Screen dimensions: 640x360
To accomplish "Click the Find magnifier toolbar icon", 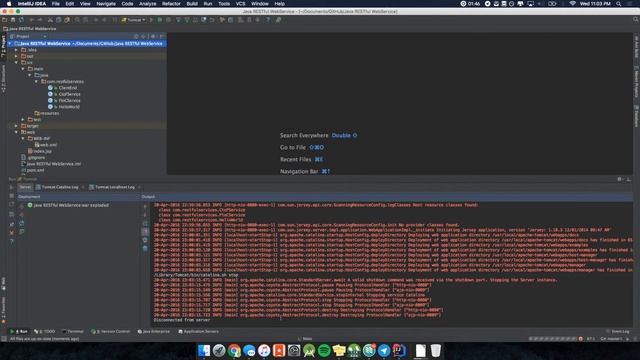I will pos(77,20).
